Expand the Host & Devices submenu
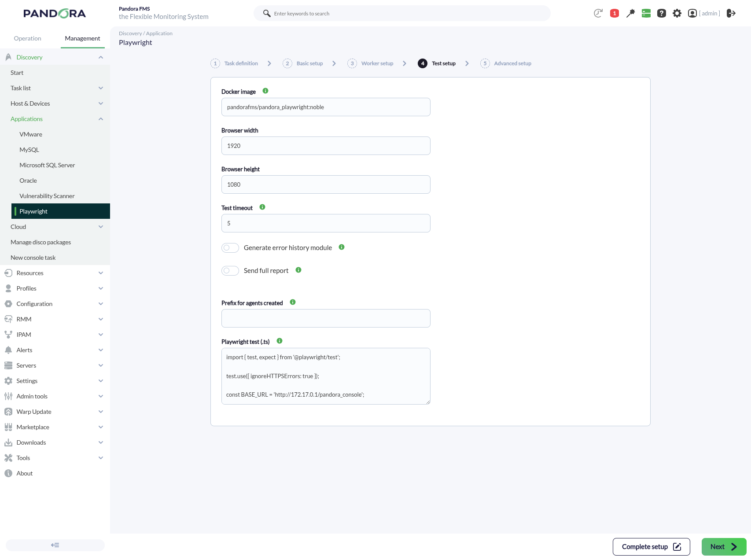Viewport: 751px width, 560px height. point(101,103)
